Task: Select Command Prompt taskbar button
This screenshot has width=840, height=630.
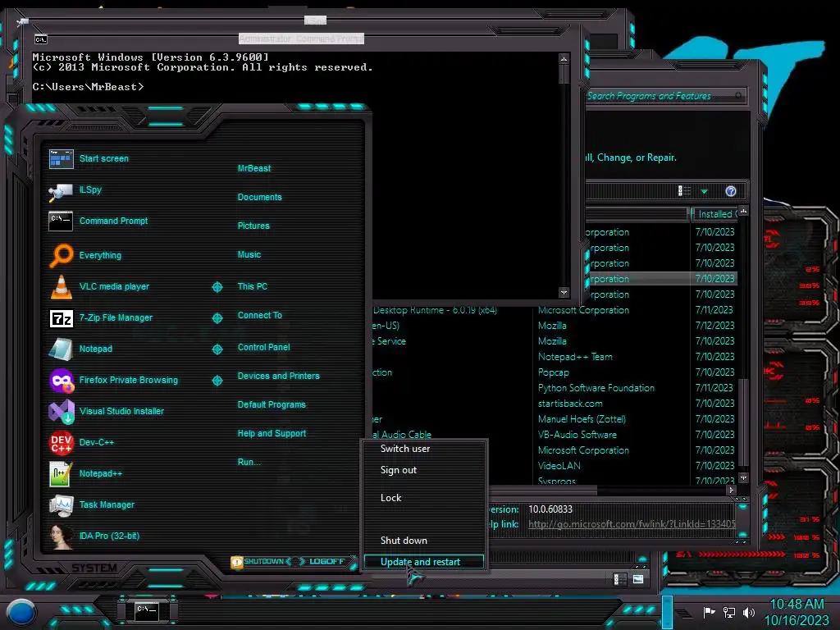Action: pos(146,610)
